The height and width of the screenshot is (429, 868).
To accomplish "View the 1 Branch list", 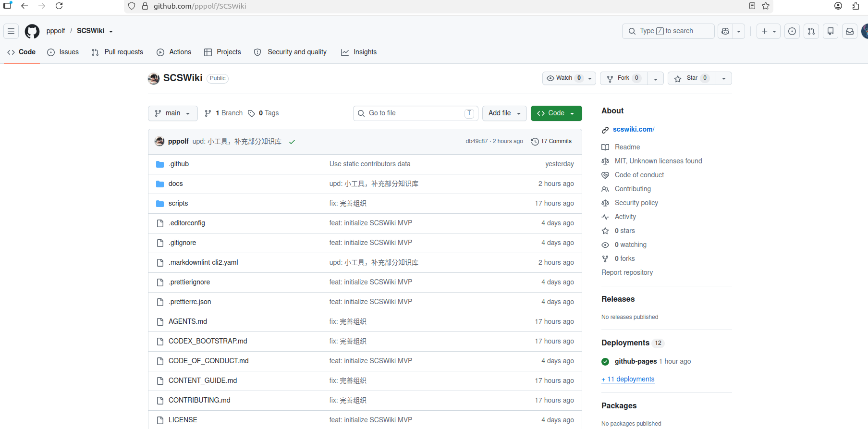I will pyautogui.click(x=224, y=113).
